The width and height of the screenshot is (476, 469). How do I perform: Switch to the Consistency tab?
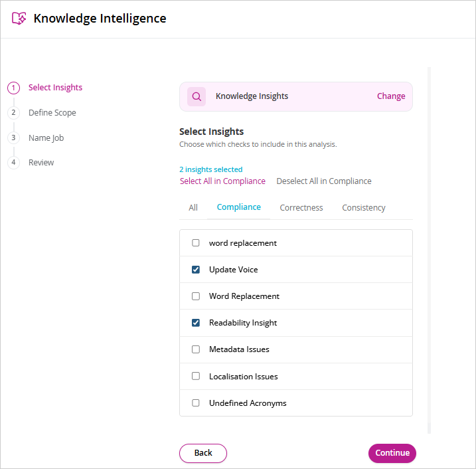[364, 208]
